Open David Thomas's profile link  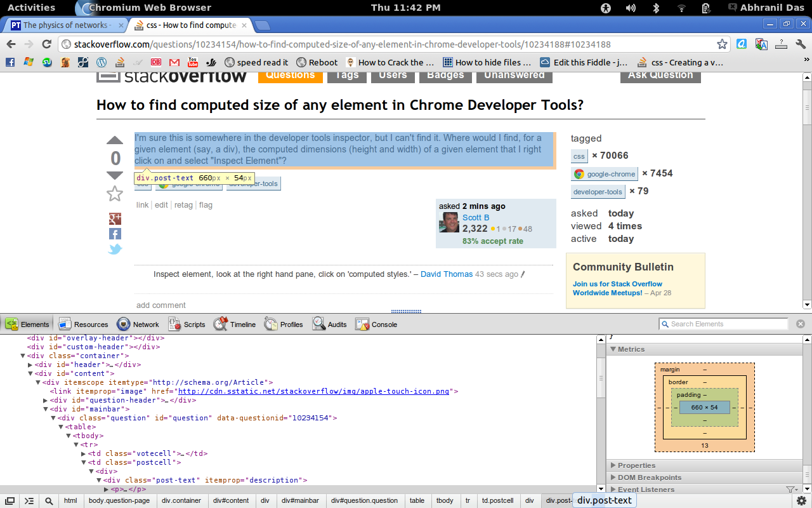click(x=447, y=274)
